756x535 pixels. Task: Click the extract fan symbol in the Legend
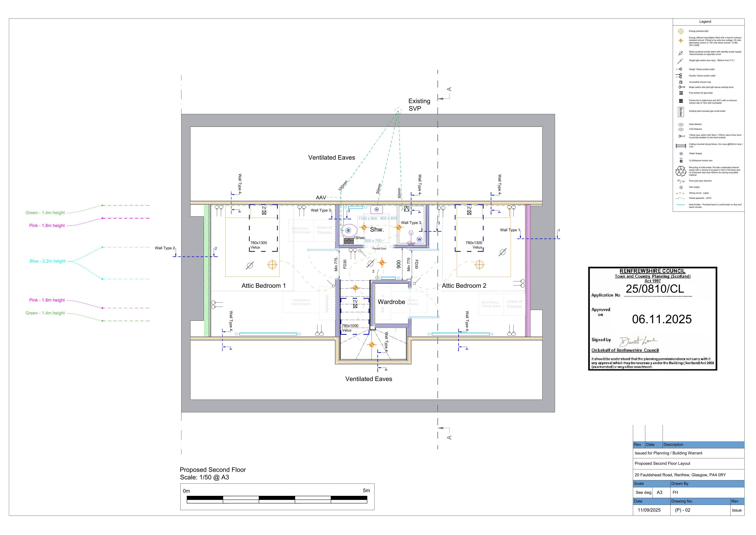[x=681, y=101]
